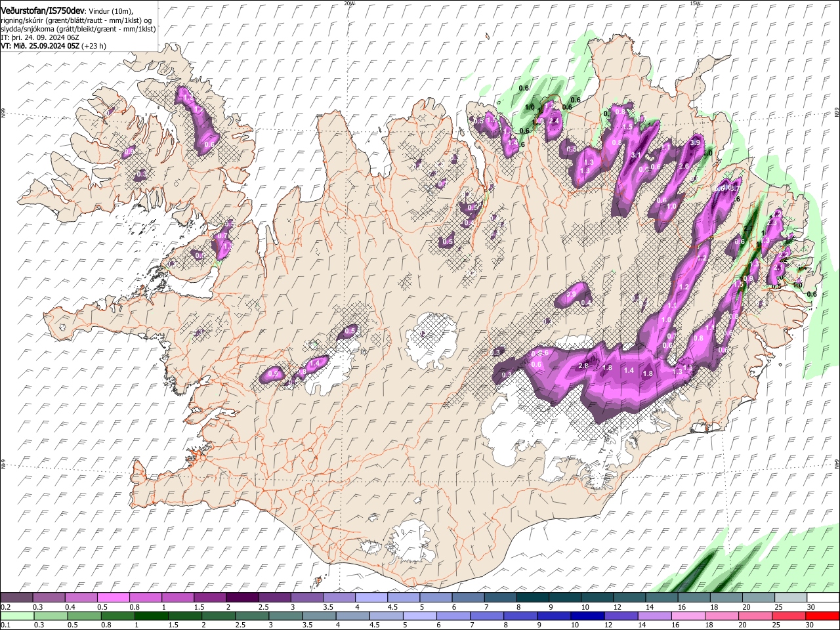
Task: Click the 2.6 precipitation value on the map
Action: (683, 166)
